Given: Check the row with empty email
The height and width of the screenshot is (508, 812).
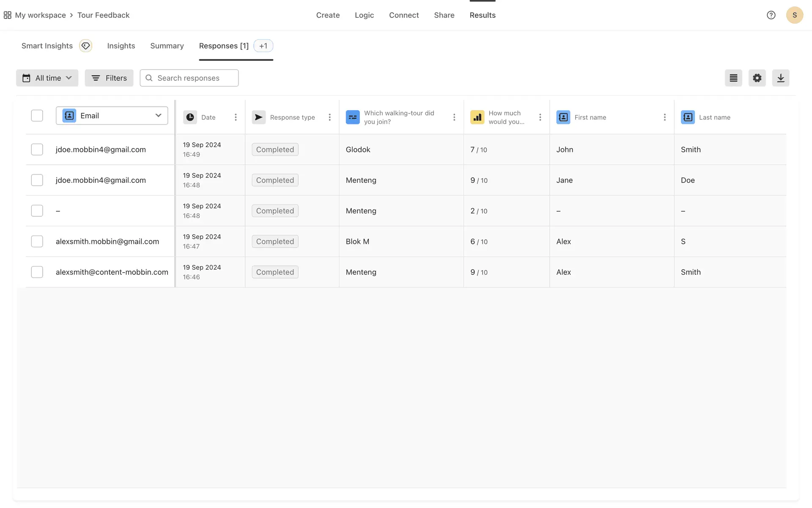Looking at the screenshot, I should click(x=37, y=211).
